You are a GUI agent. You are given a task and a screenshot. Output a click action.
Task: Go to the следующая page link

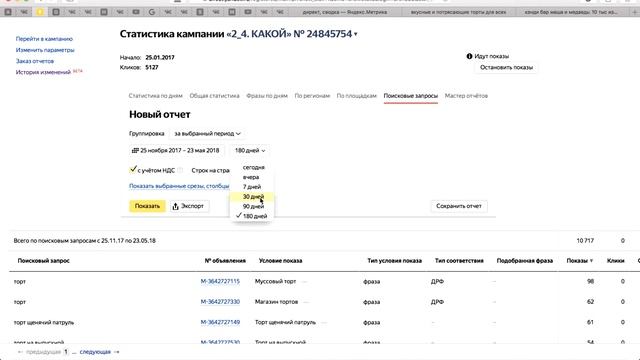(95, 352)
